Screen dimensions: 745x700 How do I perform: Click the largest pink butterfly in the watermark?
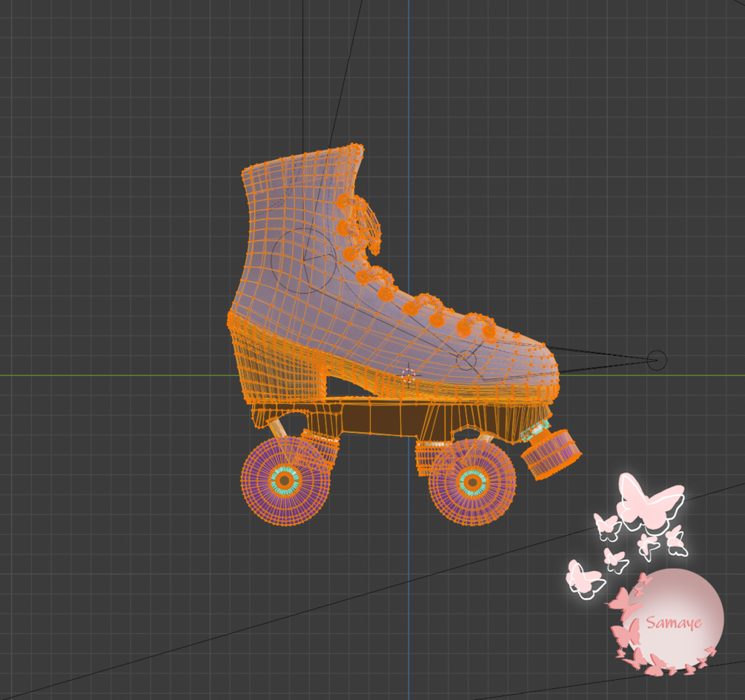pyautogui.click(x=650, y=501)
